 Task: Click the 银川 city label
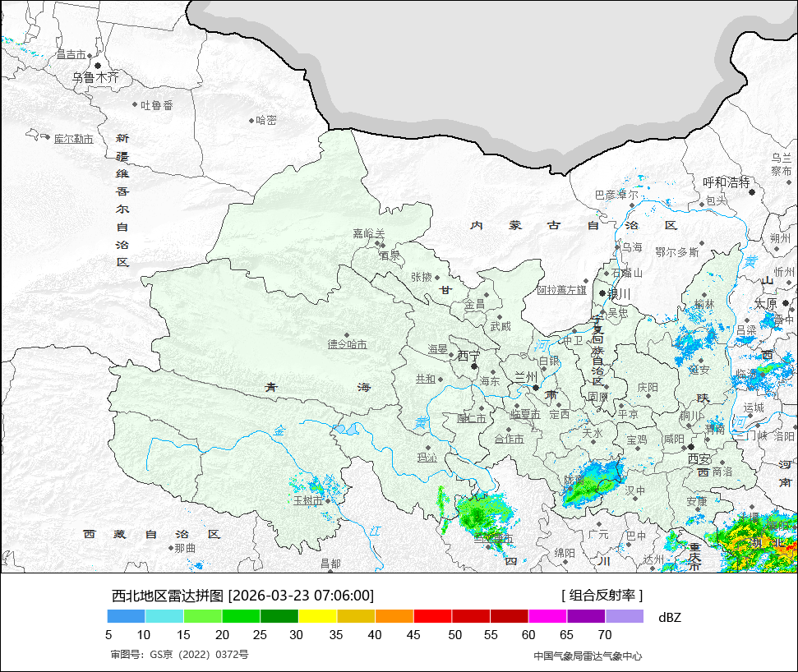[x=620, y=294]
